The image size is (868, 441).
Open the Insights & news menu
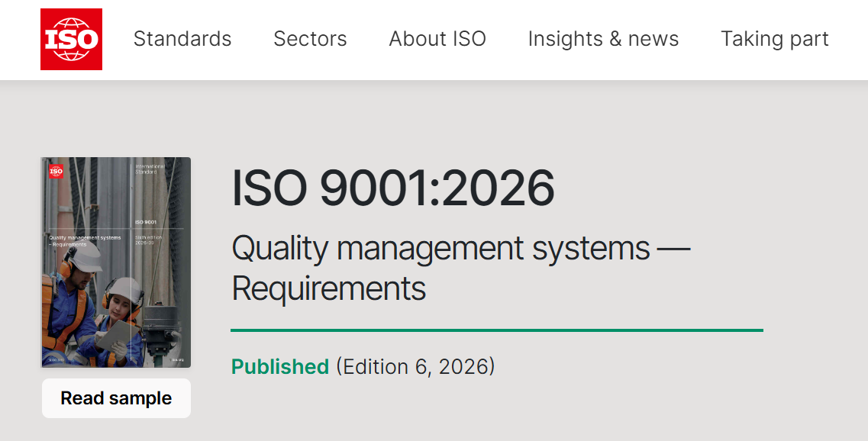603,39
